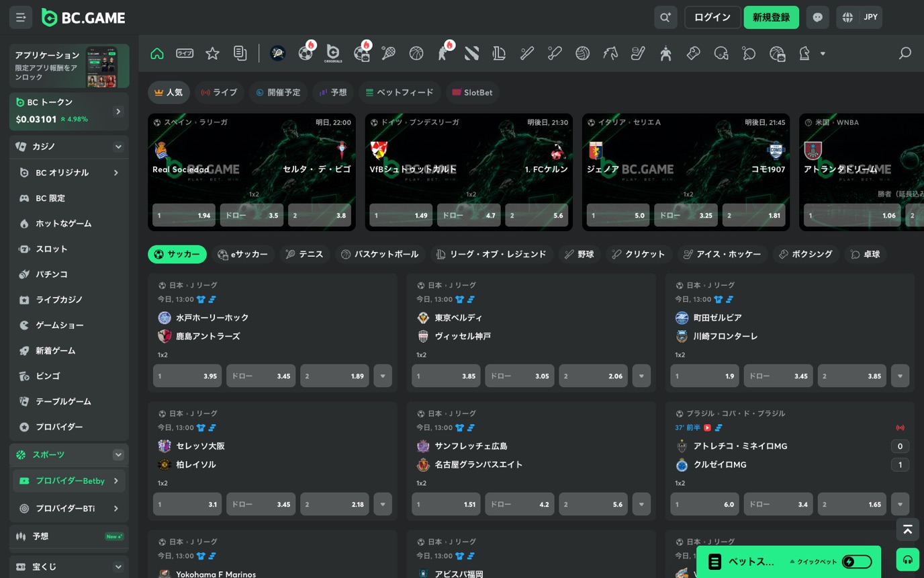Select the eSoccer robot-ball icon
924x578 pixels.
pos(361,53)
